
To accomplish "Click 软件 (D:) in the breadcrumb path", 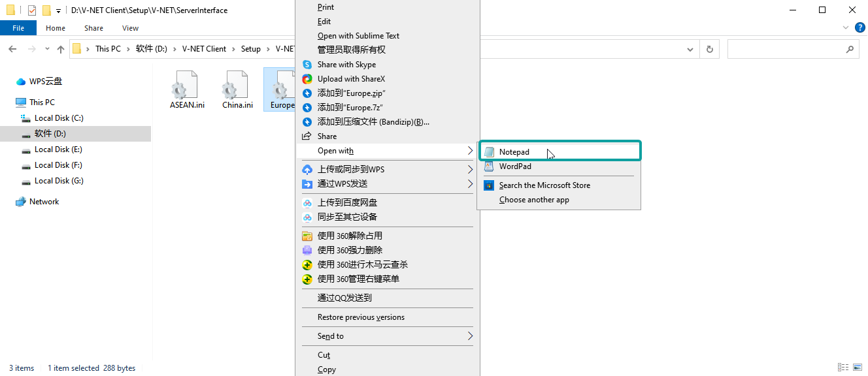I will point(152,49).
